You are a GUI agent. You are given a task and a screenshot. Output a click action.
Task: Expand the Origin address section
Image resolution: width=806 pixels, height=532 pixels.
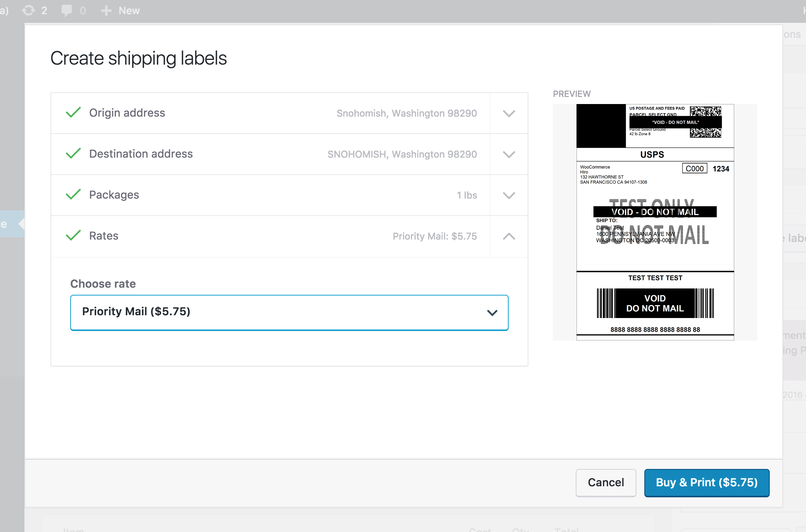509,113
